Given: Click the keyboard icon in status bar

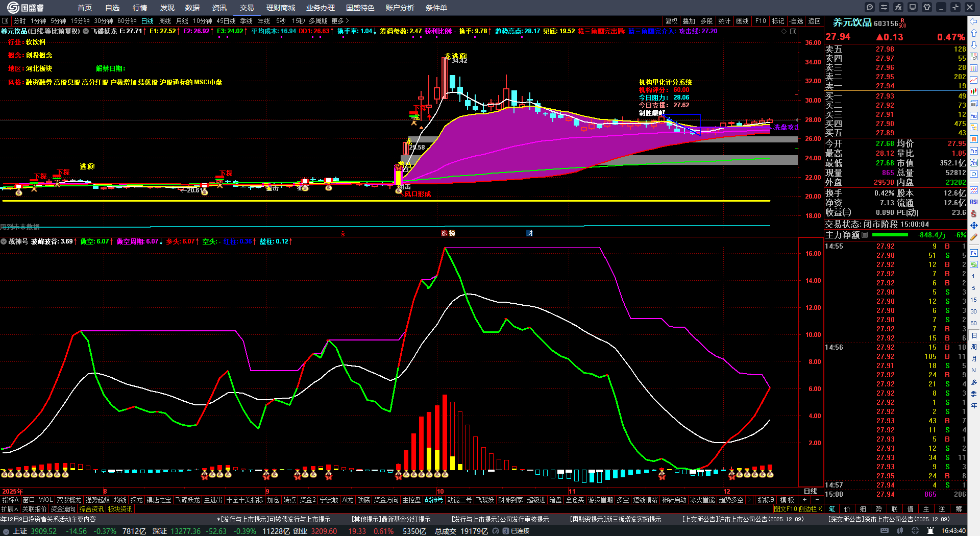Looking at the screenshot, I should click(x=885, y=531).
